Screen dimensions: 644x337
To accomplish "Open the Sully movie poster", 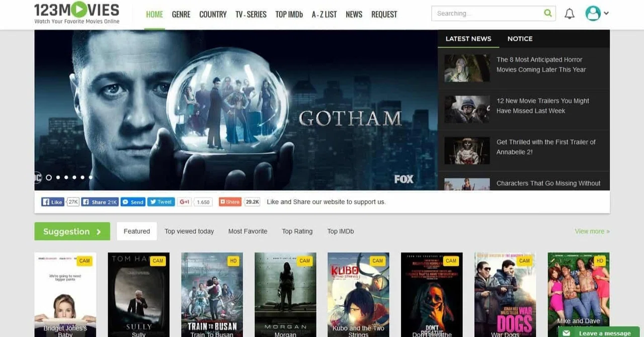I will pos(138,295).
